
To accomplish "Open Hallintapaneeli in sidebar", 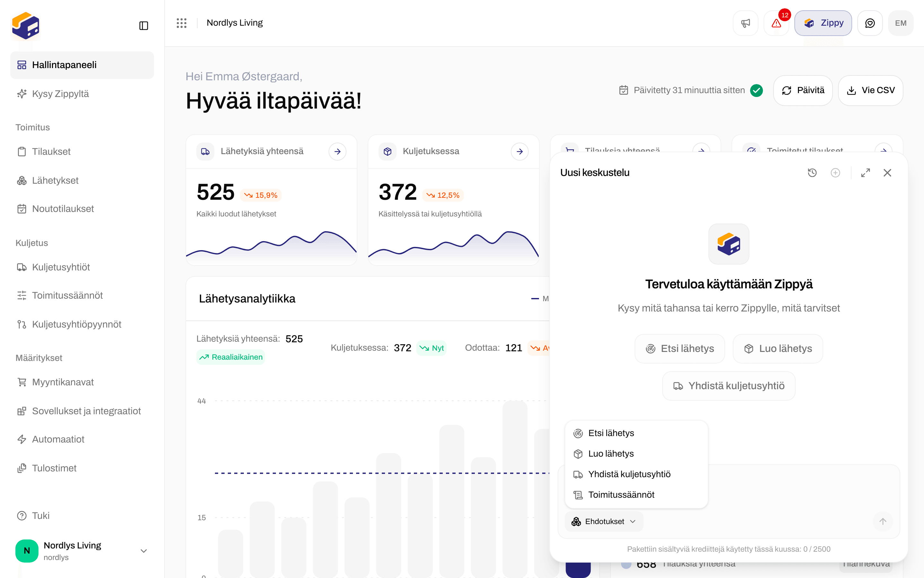I will click(x=82, y=65).
